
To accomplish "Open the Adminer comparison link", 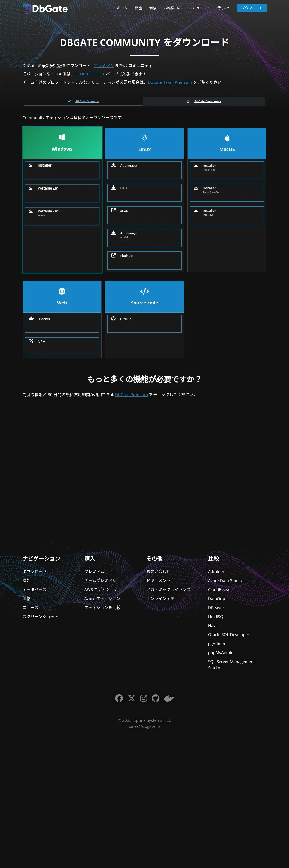I will (216, 571).
